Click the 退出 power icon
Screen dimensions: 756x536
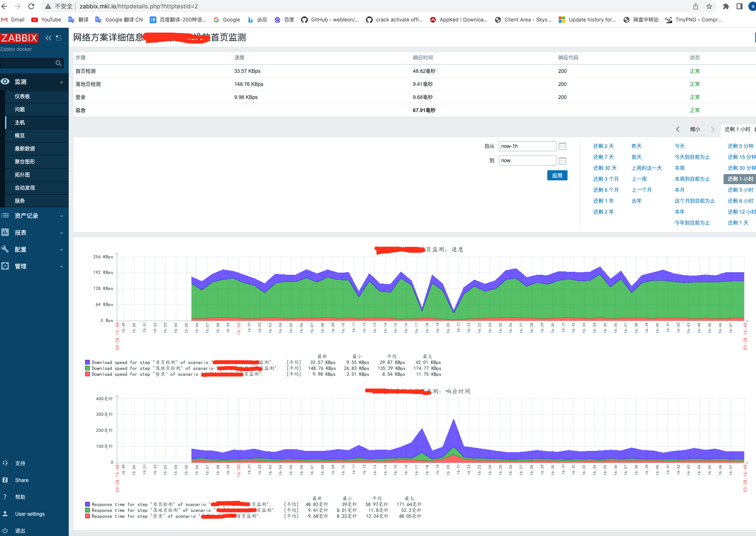click(x=5, y=531)
